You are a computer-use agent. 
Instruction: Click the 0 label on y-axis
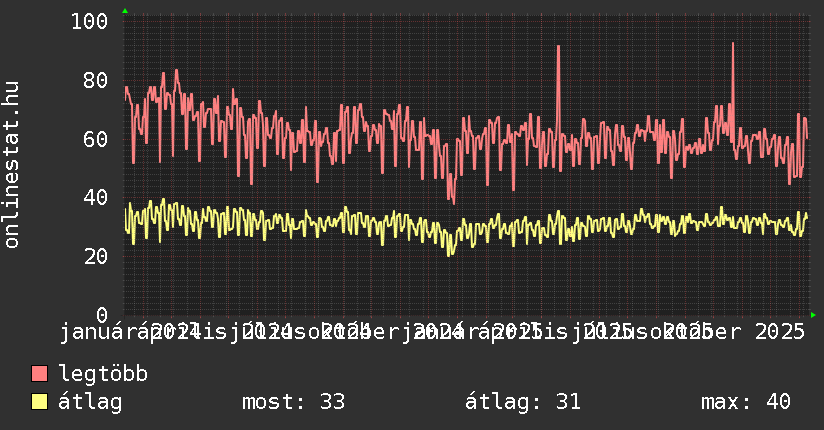102,315
